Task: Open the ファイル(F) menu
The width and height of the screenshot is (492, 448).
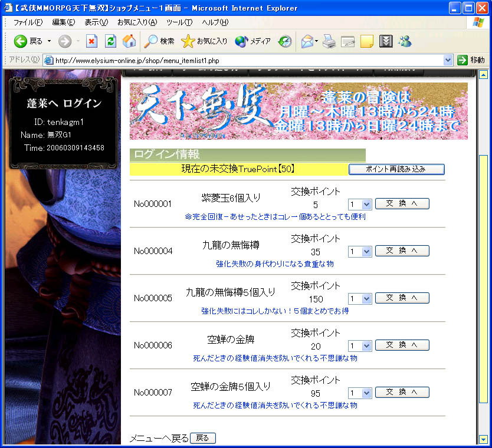Action: (28, 22)
